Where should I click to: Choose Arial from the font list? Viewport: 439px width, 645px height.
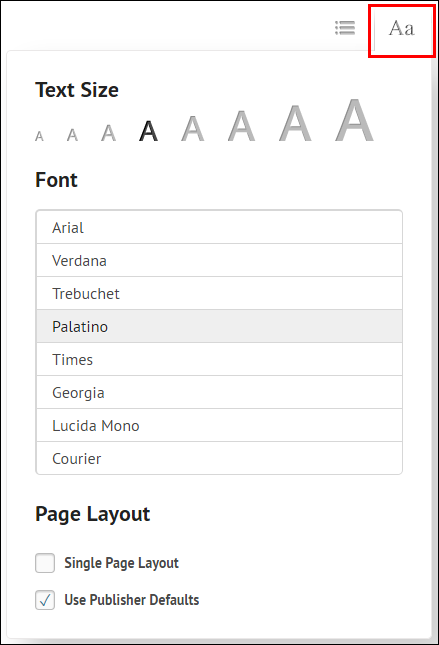click(x=219, y=227)
